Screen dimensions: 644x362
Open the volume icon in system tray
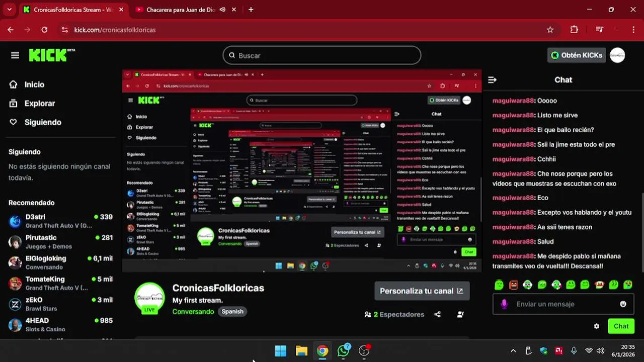point(600,350)
